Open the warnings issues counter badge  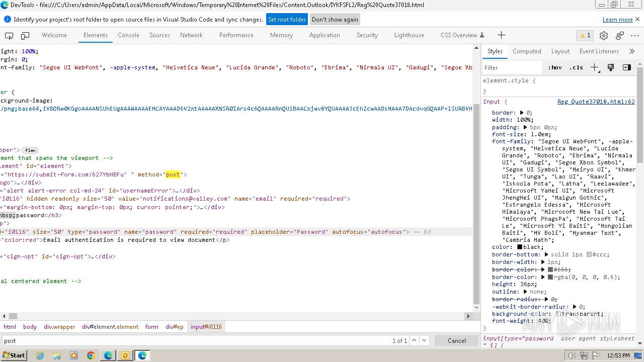(585, 35)
